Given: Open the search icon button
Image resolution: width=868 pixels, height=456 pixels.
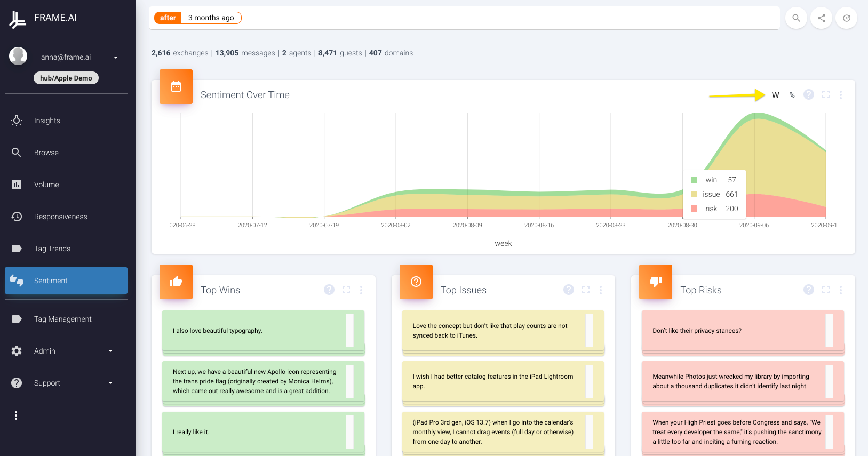Looking at the screenshot, I should pyautogui.click(x=796, y=18).
